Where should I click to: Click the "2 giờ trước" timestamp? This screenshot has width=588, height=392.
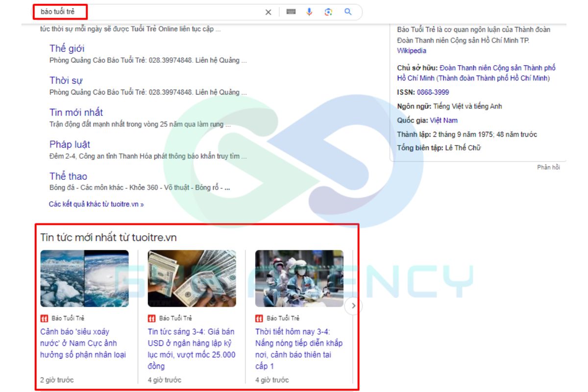pos(57,380)
